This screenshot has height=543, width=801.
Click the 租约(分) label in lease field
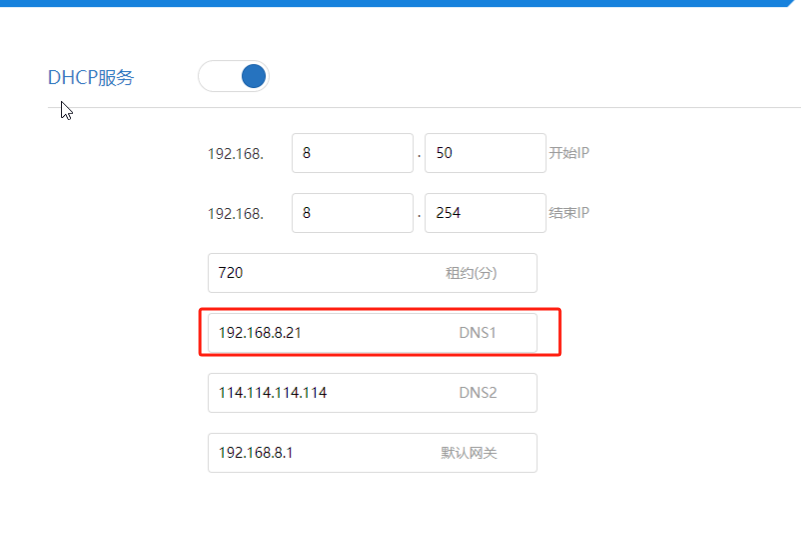click(x=471, y=273)
